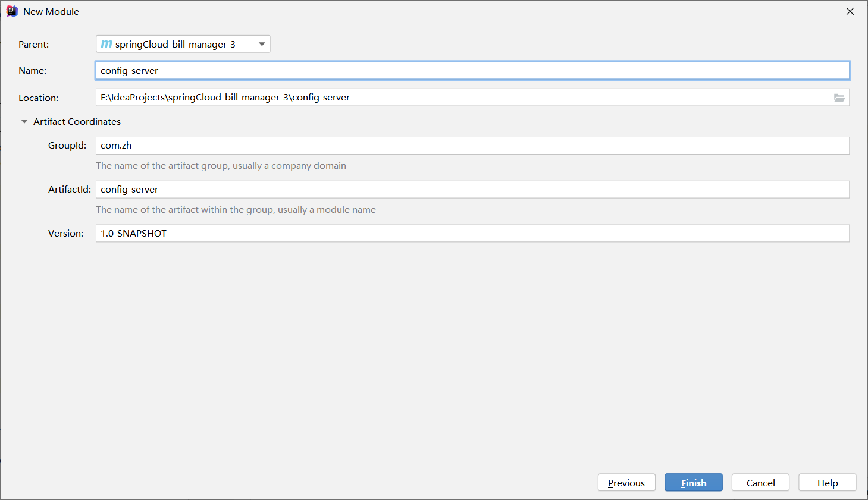The width and height of the screenshot is (868, 500).
Task: Click the IntelliJ IDEA logo in the title bar
Action: point(11,11)
